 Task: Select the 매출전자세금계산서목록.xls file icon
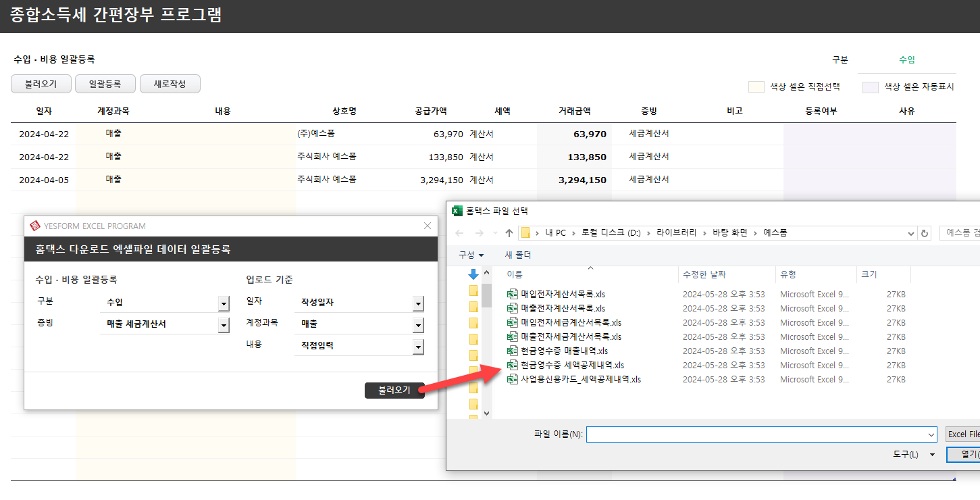512,336
